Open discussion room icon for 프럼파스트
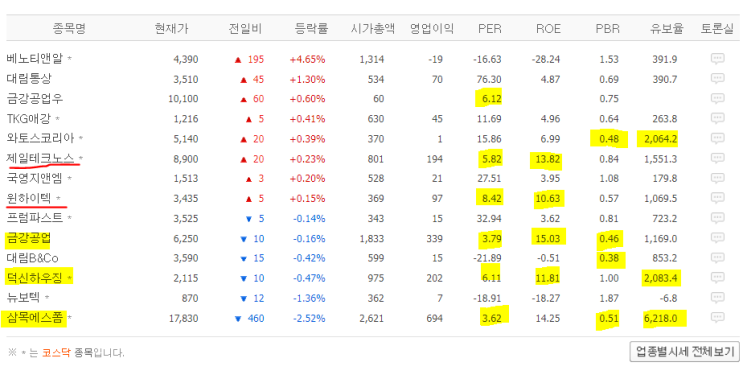Image resolution: width=743 pixels, height=383 pixels. pos(717,218)
